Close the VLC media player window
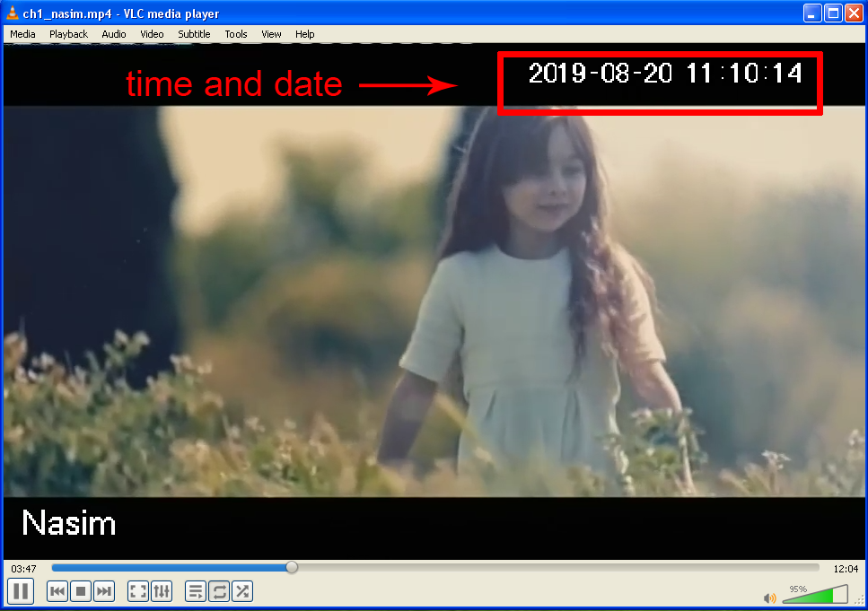The image size is (868, 611). [855, 13]
